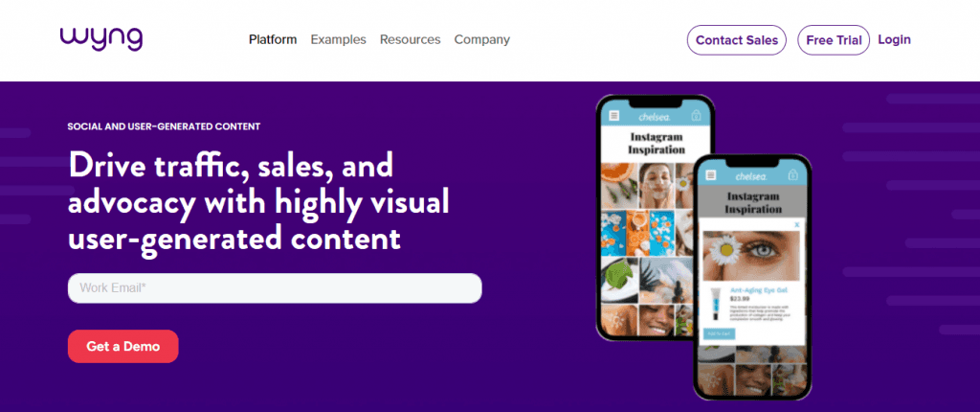Open the Platform menu
The image size is (980, 412).
(x=273, y=39)
